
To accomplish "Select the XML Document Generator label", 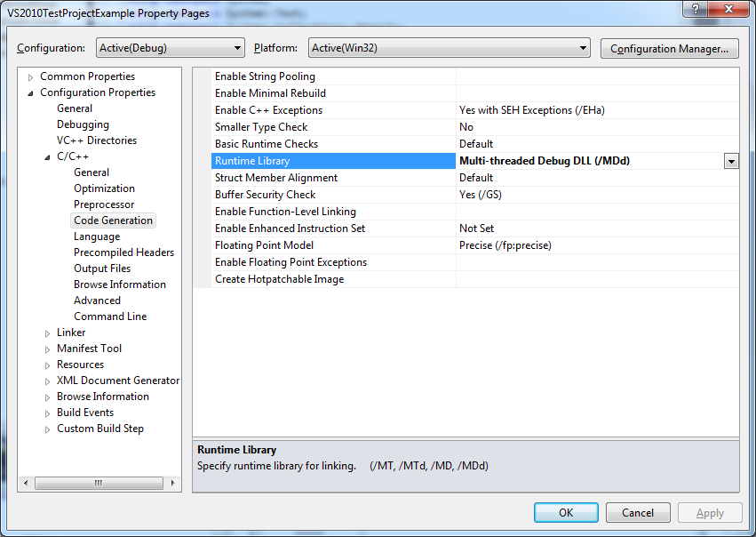I will point(117,381).
